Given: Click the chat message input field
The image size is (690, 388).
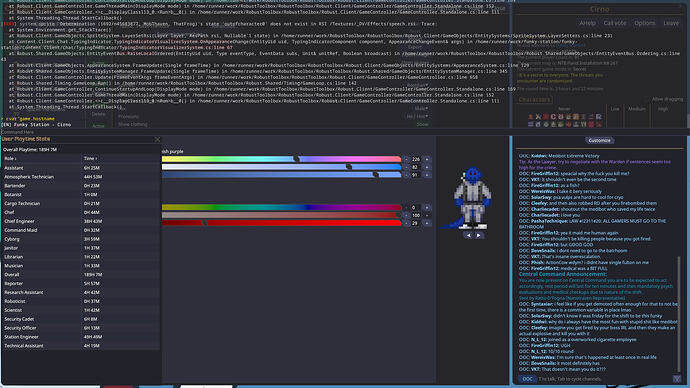Looking at the screenshot, I should [605, 379].
